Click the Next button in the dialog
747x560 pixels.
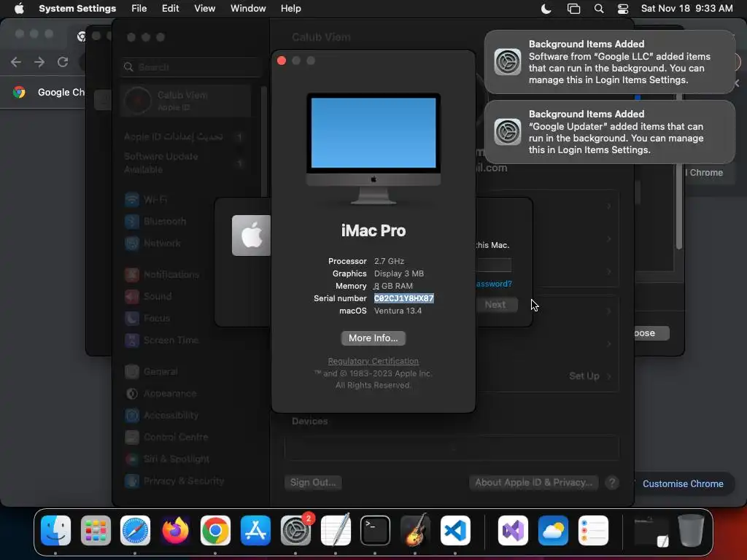[495, 305]
